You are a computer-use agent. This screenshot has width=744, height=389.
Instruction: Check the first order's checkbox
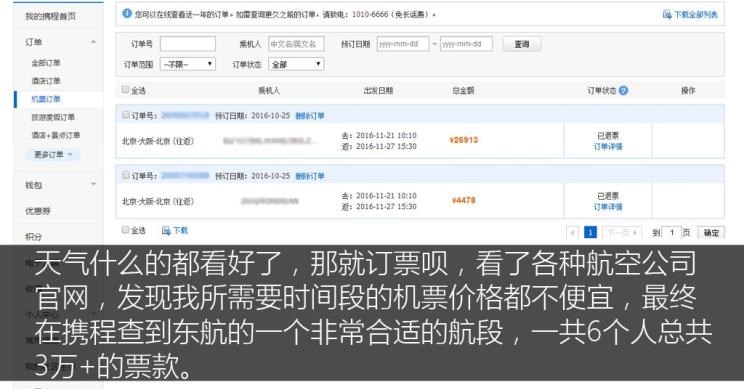[x=126, y=115]
